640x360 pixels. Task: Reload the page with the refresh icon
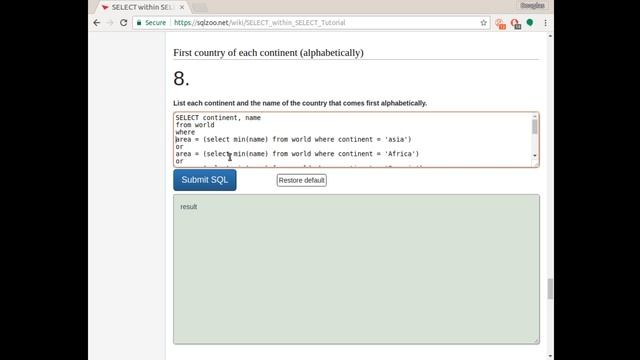tap(123, 23)
